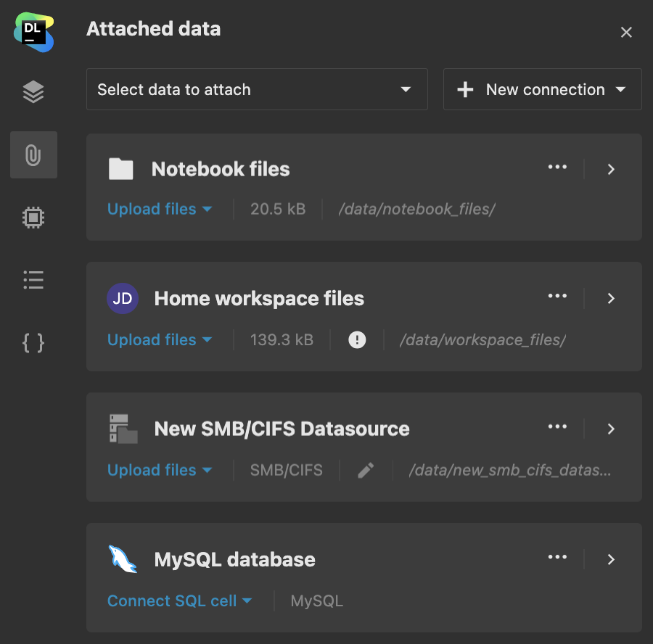Image resolution: width=653 pixels, height=644 pixels.
Task: Click the Datalore logo icon
Action: pos(33,32)
